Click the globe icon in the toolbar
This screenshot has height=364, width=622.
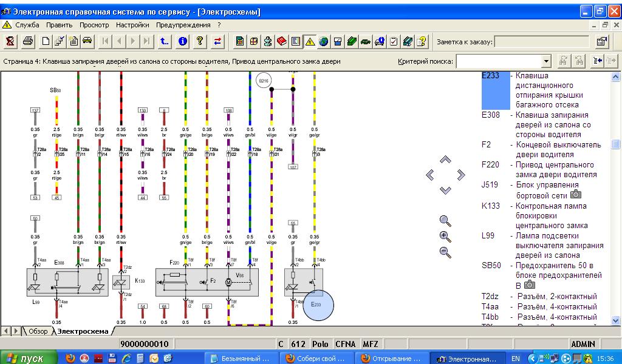[x=323, y=41]
